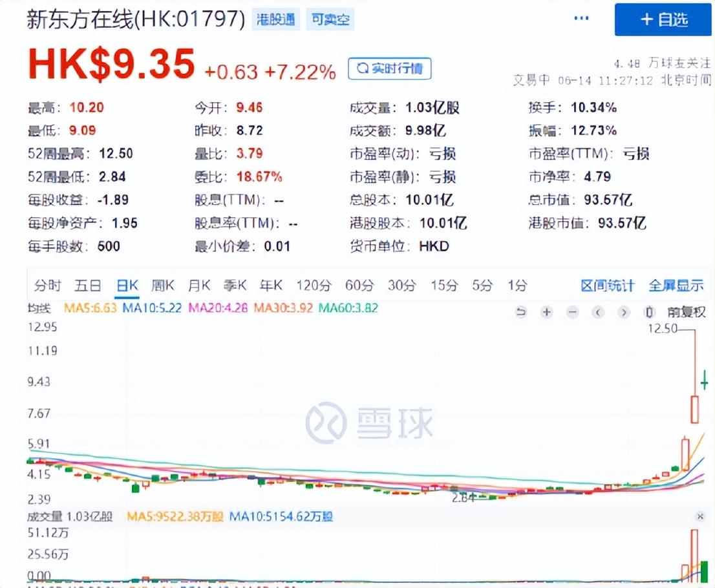This screenshot has width=715, height=588.
Task: Select the 年K chart tab
Action: [272, 286]
